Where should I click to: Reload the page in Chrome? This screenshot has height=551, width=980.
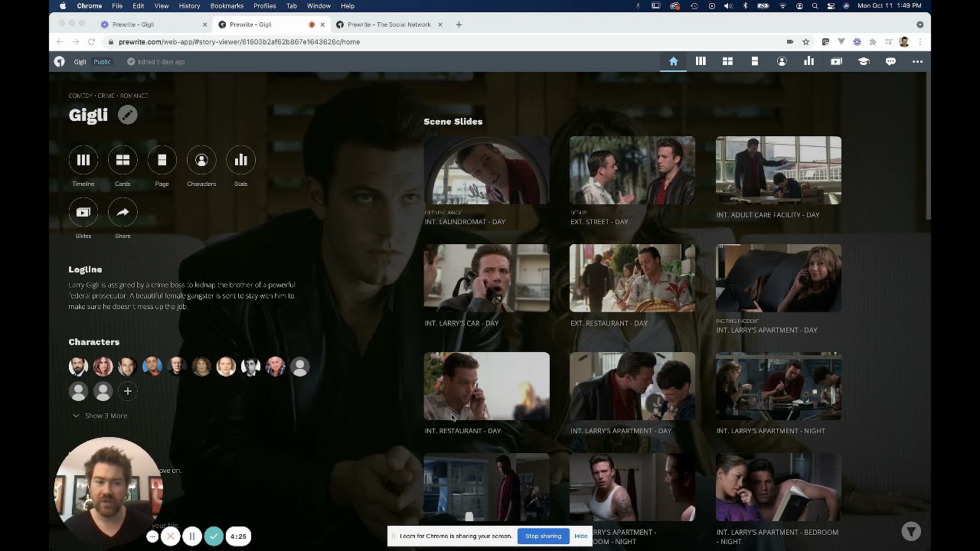click(91, 42)
